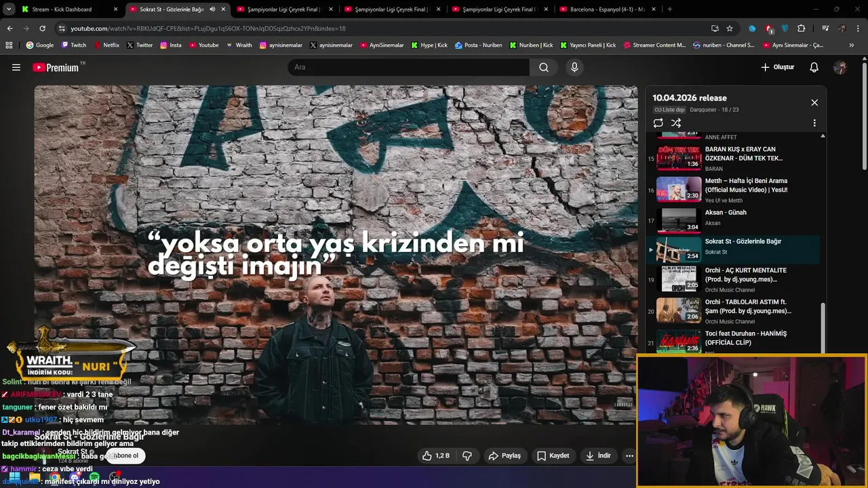Open the Posta - Nuriben bookmark
868x488 pixels.
pos(479,45)
